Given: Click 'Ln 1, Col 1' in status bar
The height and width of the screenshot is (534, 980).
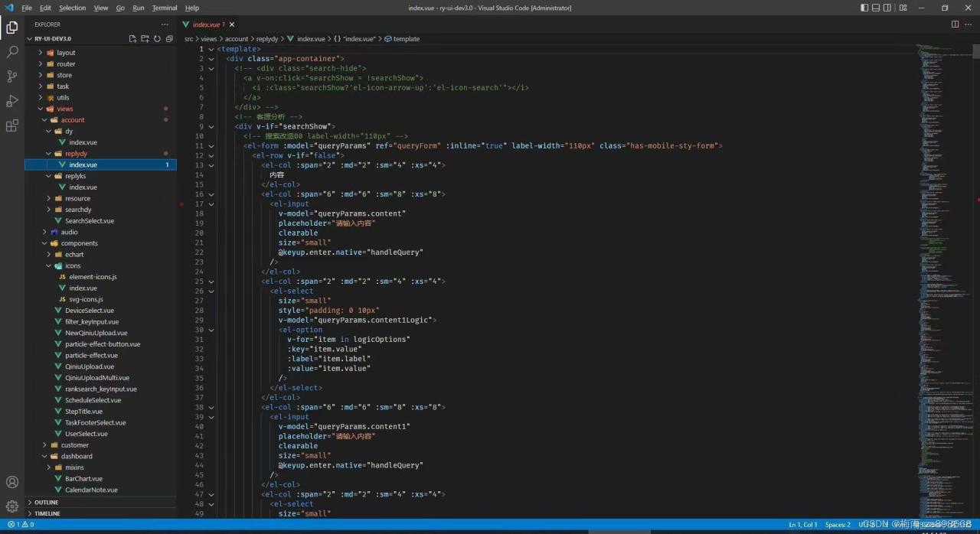Looking at the screenshot, I should click(x=802, y=525).
